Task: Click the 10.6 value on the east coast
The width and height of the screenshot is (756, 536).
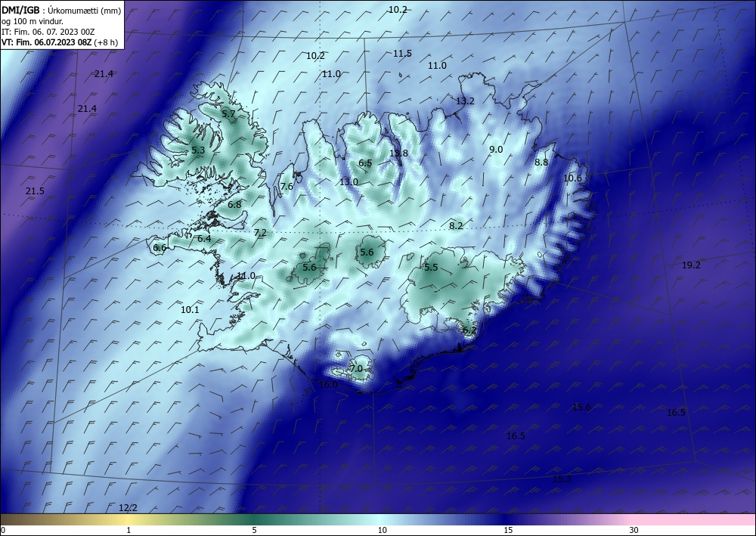Action: (572, 178)
